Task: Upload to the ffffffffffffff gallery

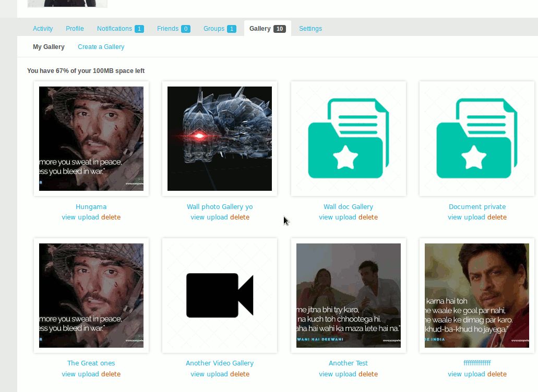Action: 474,374
